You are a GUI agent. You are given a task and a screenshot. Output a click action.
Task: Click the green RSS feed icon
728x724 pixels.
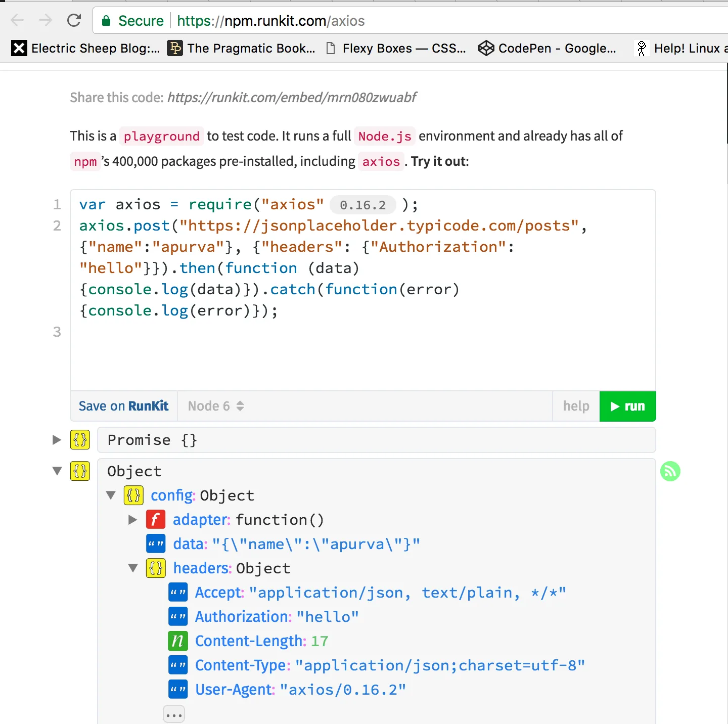(670, 471)
